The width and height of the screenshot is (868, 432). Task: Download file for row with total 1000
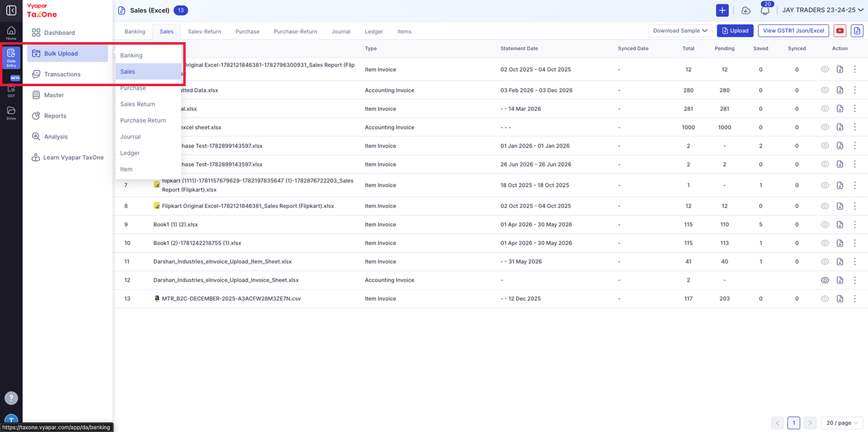click(x=840, y=127)
